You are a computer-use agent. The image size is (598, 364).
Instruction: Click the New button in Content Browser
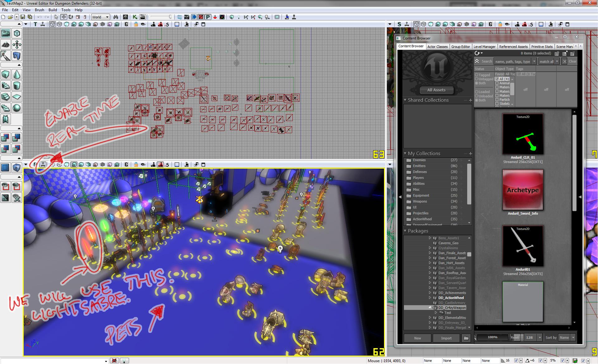pos(417,338)
